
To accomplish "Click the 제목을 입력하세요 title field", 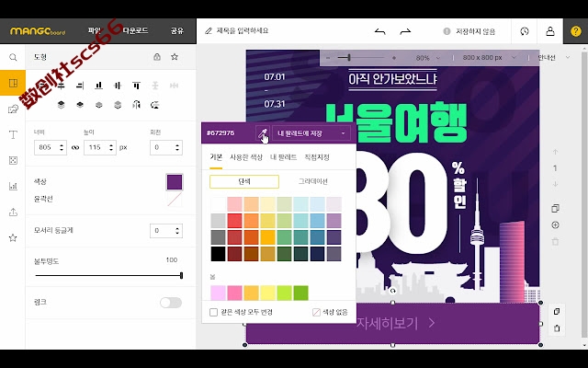I will (x=243, y=30).
